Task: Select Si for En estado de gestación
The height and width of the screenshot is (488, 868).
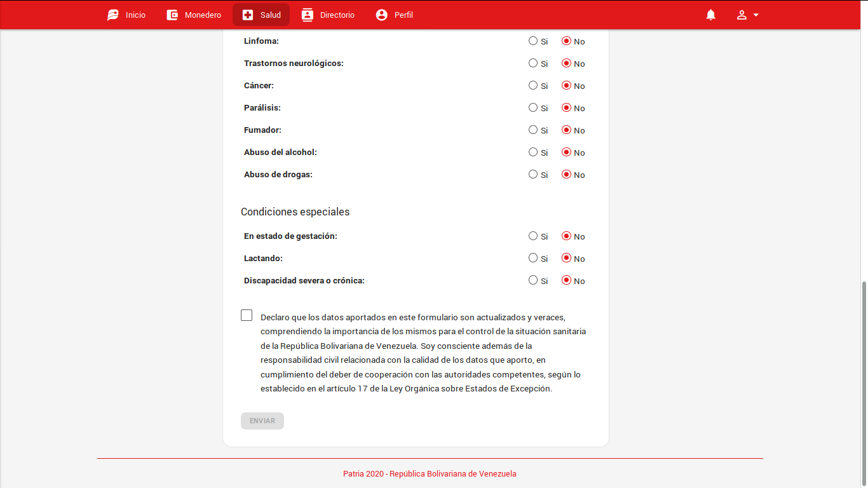Action: [533, 236]
